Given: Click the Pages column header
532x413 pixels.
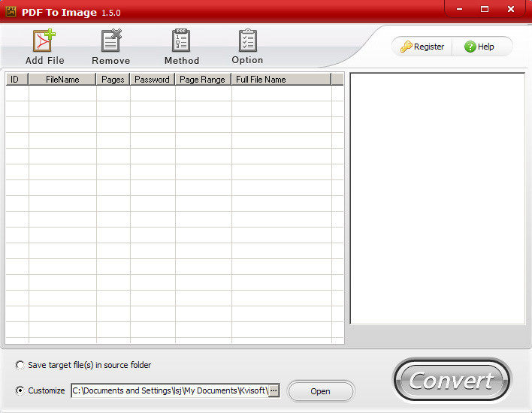Looking at the screenshot, I should 113,80.
